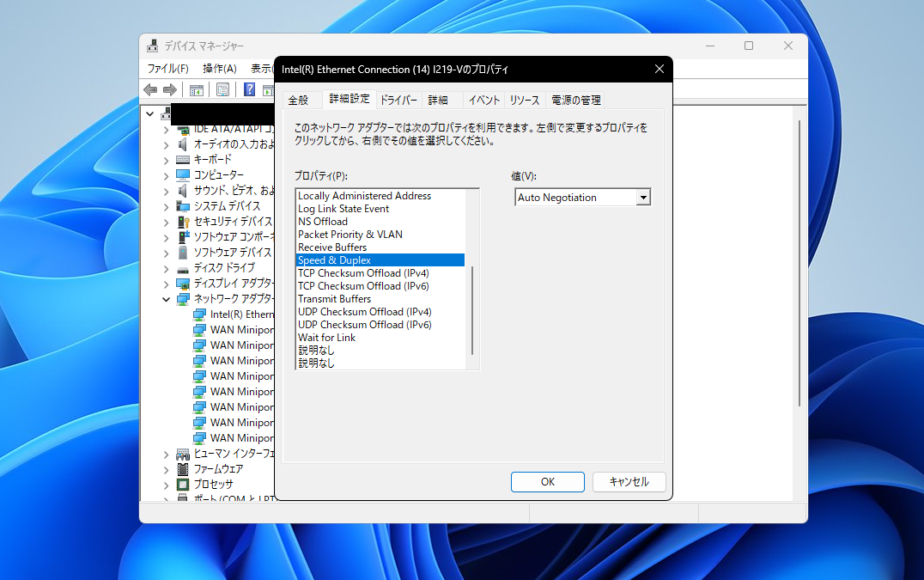This screenshot has height=580, width=924.
Task: Click the ファームウェア chip icon
Action: 183,469
